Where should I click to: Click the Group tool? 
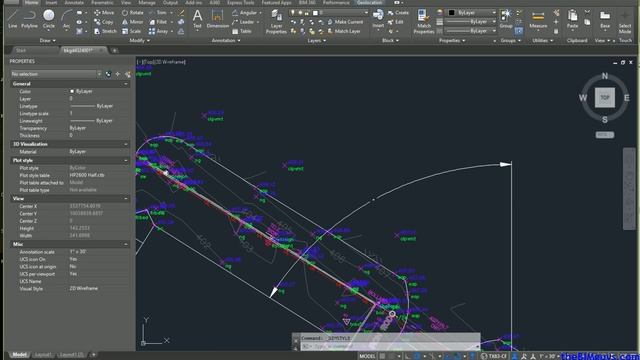(506, 19)
